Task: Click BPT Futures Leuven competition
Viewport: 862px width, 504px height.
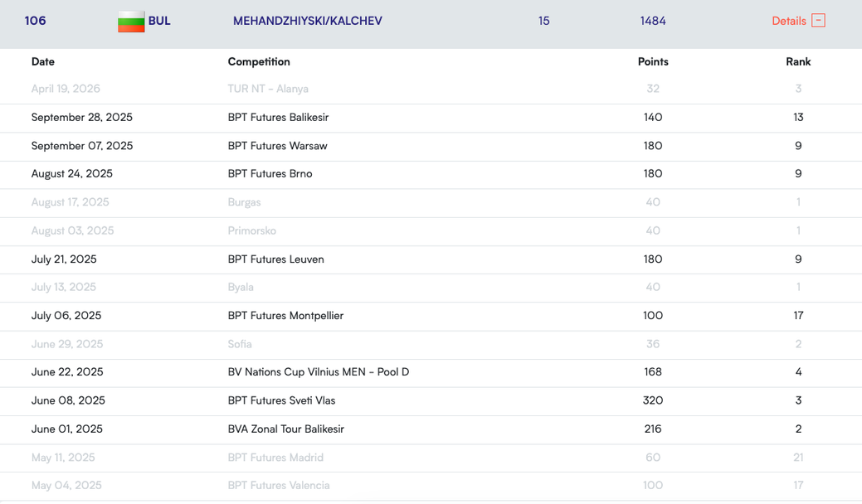Action: (x=275, y=259)
